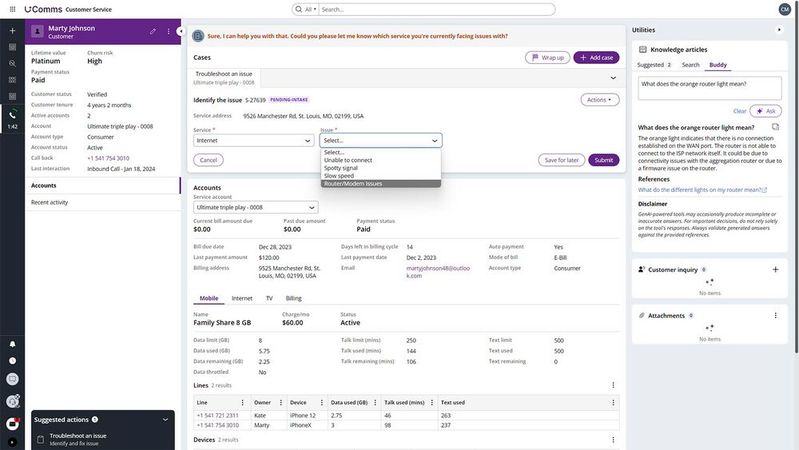Click the Buddy question text box
The width and height of the screenshot is (799, 450).
[709, 88]
